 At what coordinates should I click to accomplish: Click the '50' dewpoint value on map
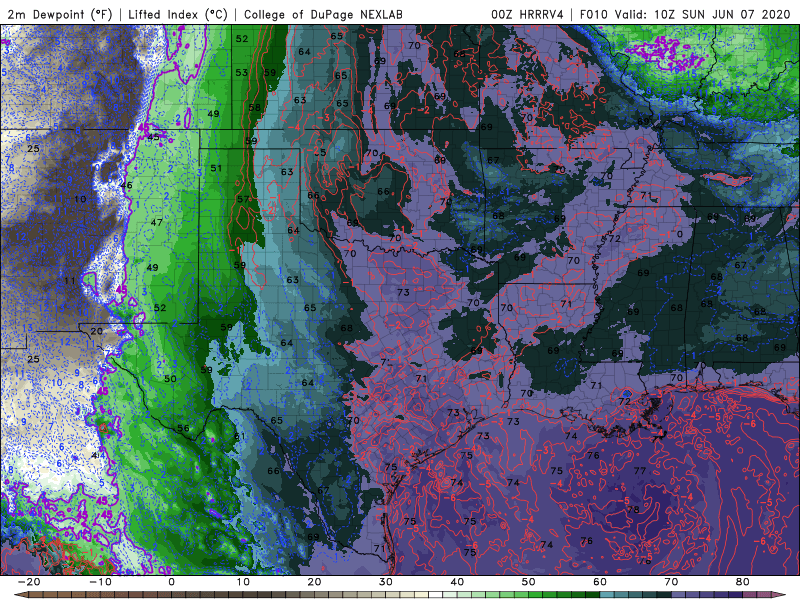(170, 379)
